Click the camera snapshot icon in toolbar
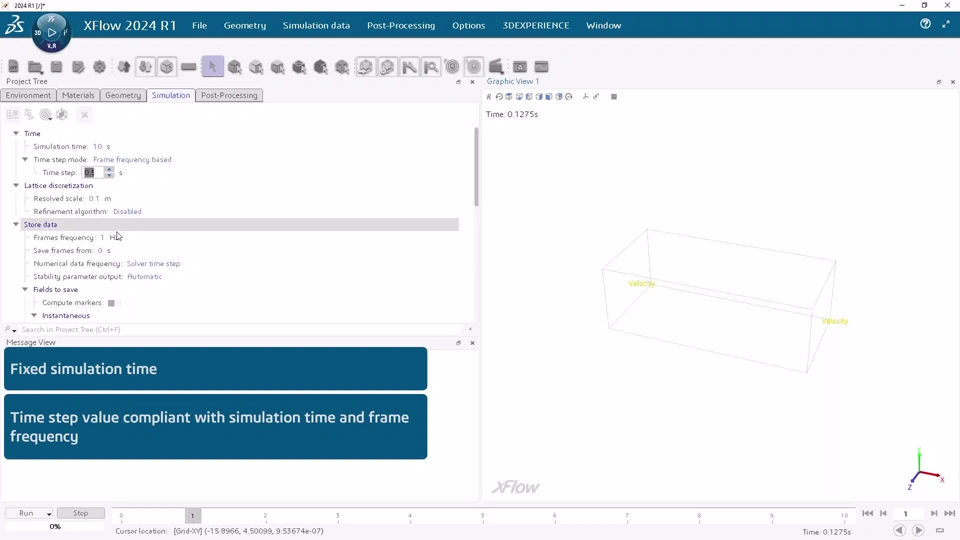Screen dimensions: 960x540 [520, 67]
